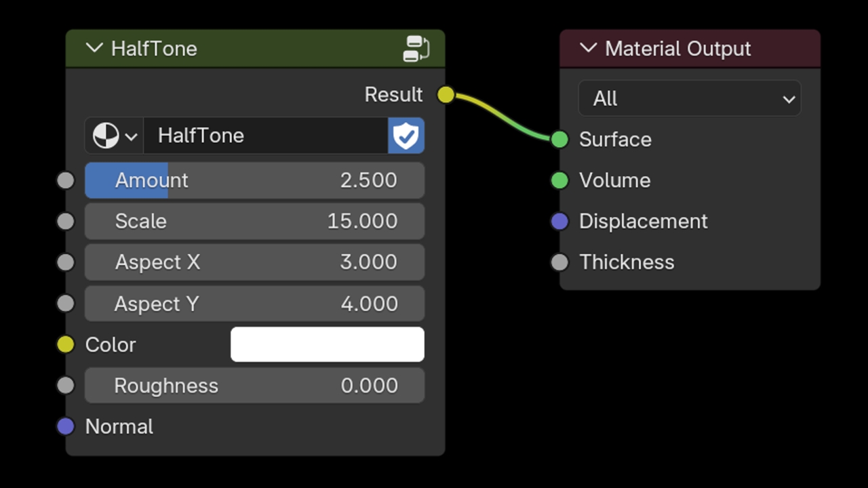Open the white Color swatch picker
The image size is (868, 488).
point(328,344)
